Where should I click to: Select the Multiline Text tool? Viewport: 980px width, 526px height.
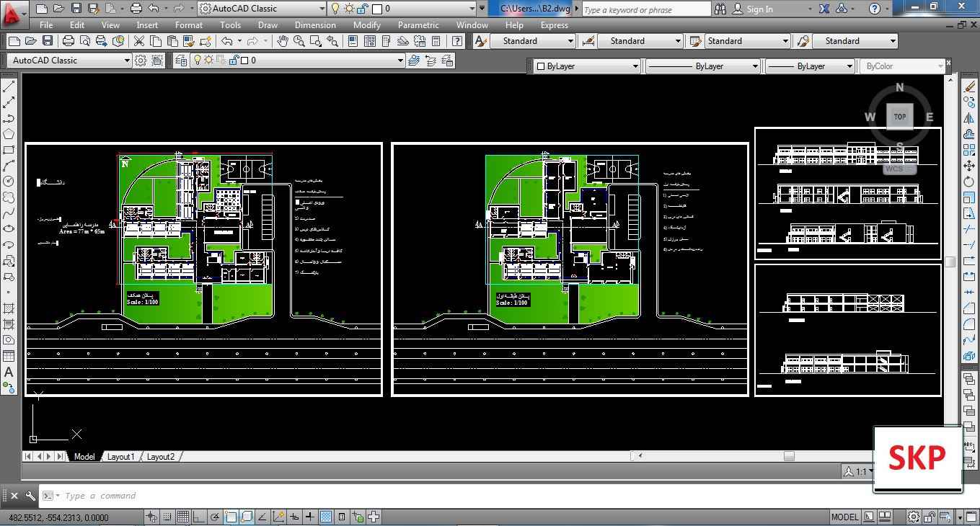click(9, 372)
